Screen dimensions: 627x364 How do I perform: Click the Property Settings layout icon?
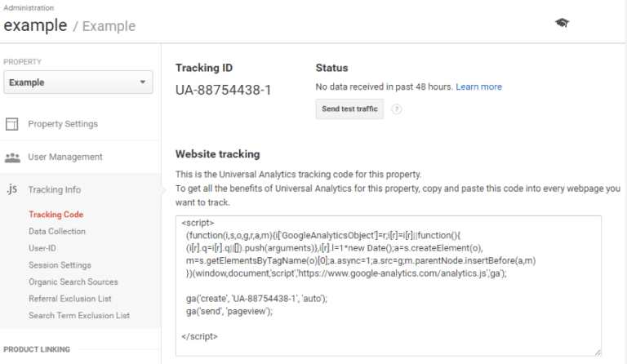(x=12, y=124)
